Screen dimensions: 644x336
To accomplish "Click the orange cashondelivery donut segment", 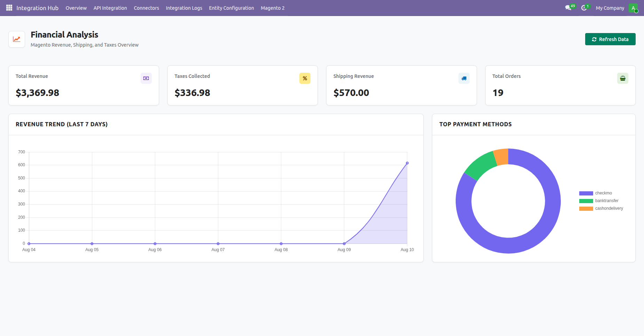I will pos(502,157).
